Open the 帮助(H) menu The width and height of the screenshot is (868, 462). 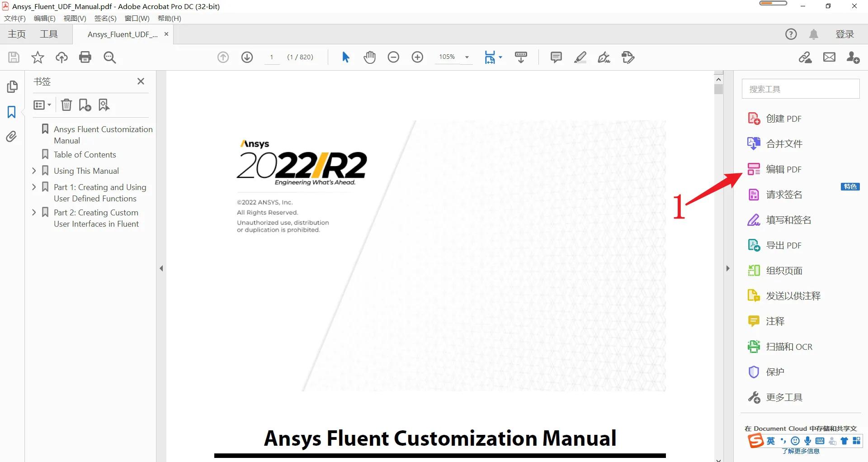click(x=169, y=18)
